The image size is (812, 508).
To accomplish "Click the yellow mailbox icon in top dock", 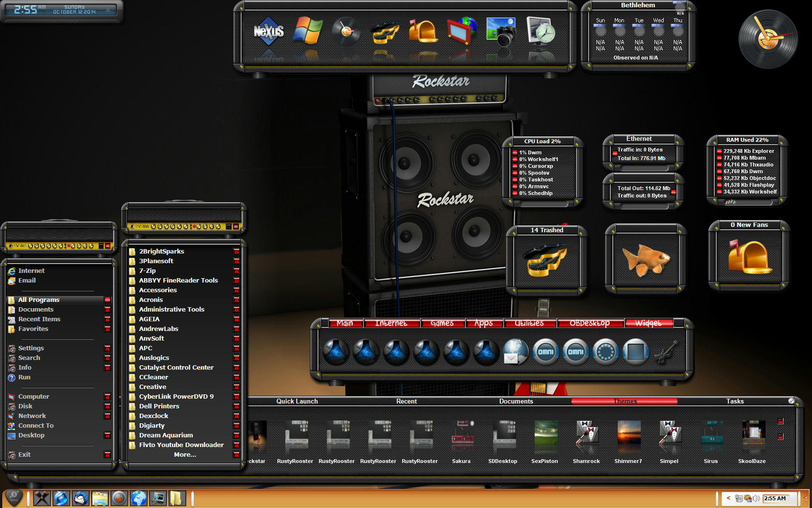I will click(423, 31).
